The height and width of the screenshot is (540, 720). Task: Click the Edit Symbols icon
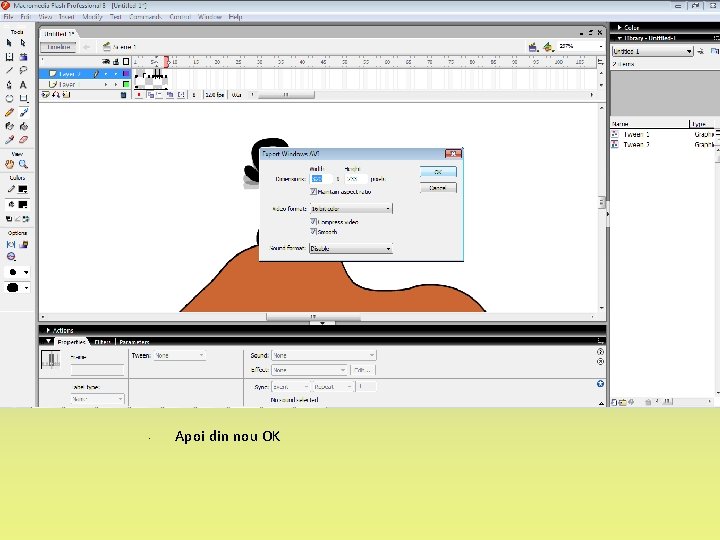pos(547,47)
